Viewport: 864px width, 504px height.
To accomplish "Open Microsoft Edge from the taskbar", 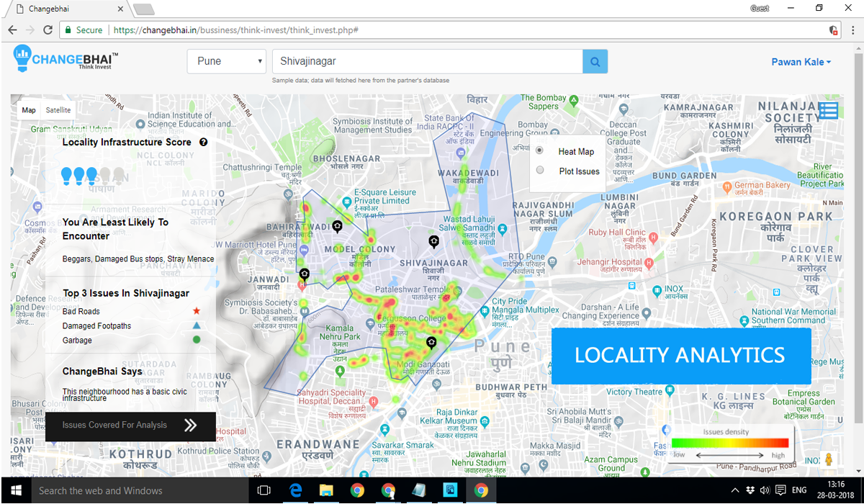I will (x=295, y=490).
